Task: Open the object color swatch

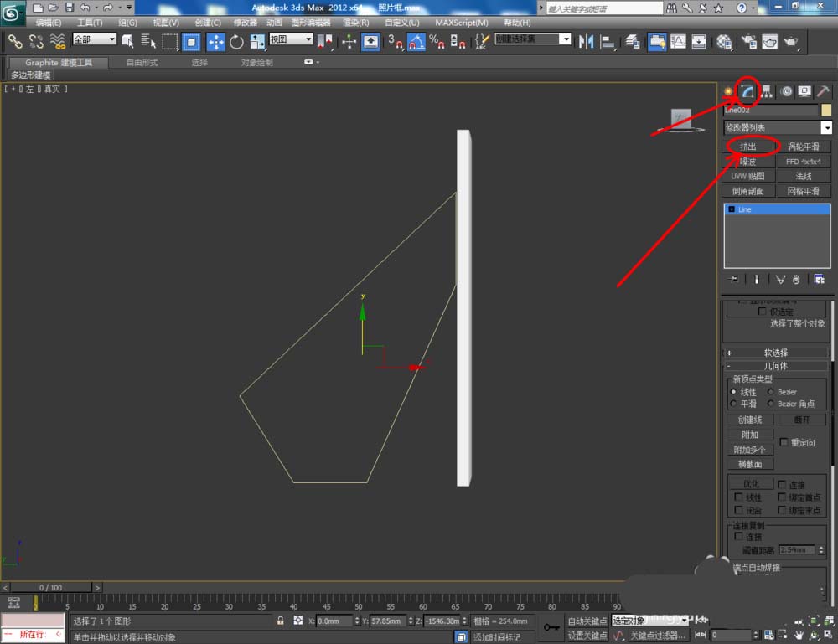Action: click(826, 110)
